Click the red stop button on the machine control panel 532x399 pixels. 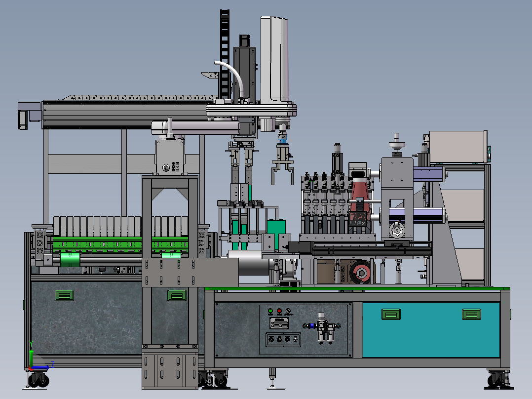click(279, 311)
